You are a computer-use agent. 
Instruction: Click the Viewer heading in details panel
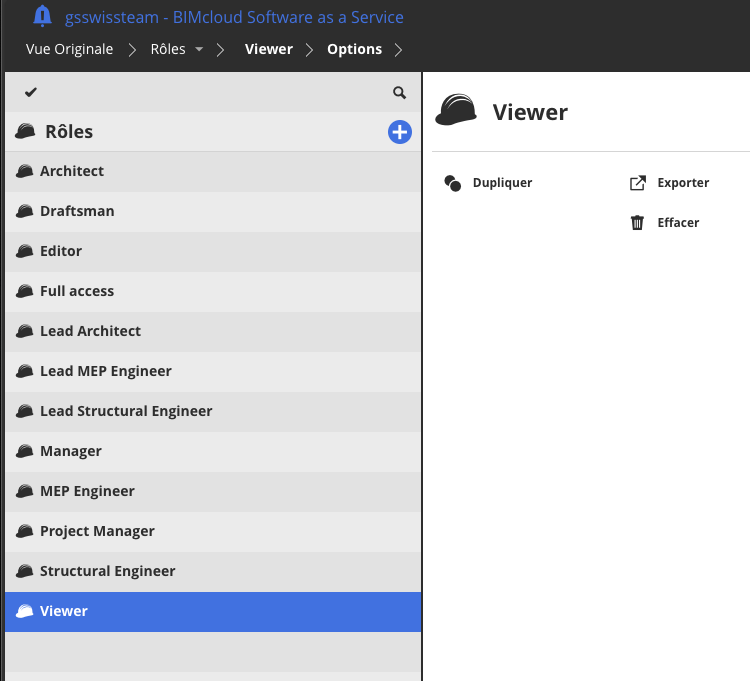pyautogui.click(x=530, y=112)
